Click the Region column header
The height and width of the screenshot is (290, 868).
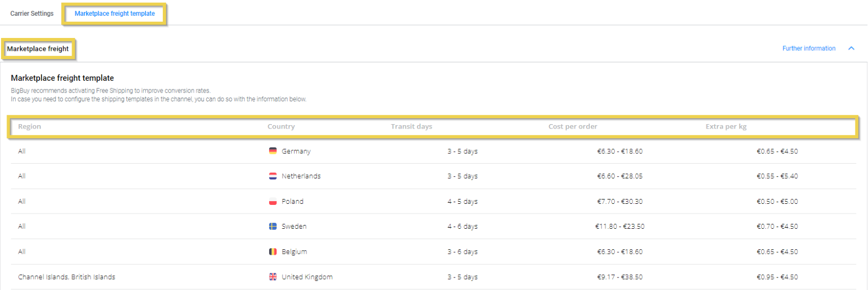click(29, 126)
